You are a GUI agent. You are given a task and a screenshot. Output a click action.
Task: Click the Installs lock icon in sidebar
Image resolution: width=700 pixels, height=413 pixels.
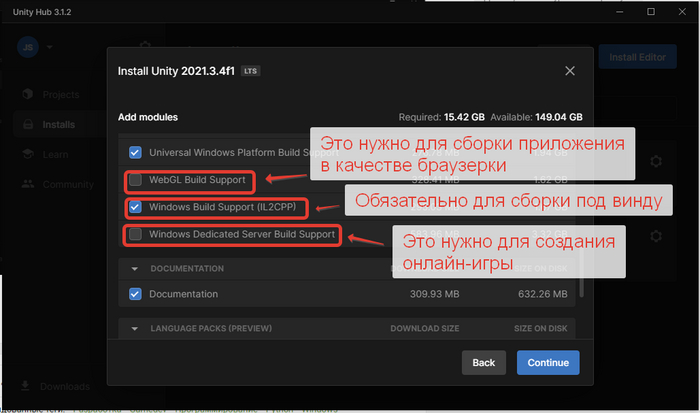[27, 125]
